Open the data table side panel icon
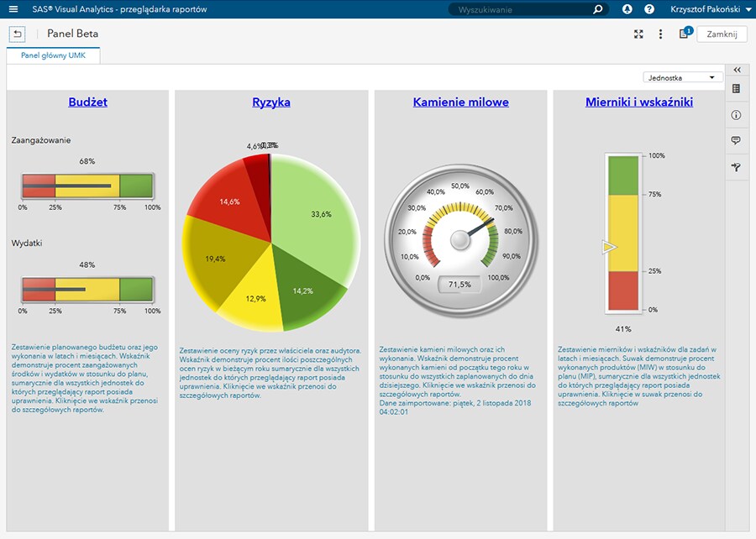The image size is (756, 539). (736, 89)
